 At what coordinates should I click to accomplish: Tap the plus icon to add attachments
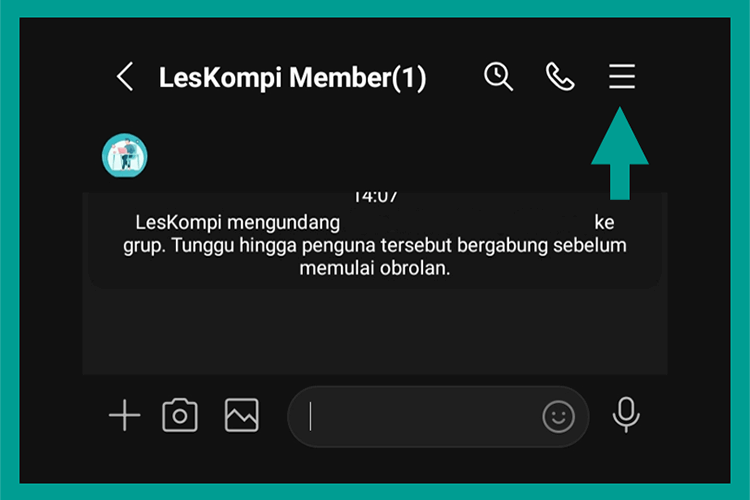(x=124, y=415)
